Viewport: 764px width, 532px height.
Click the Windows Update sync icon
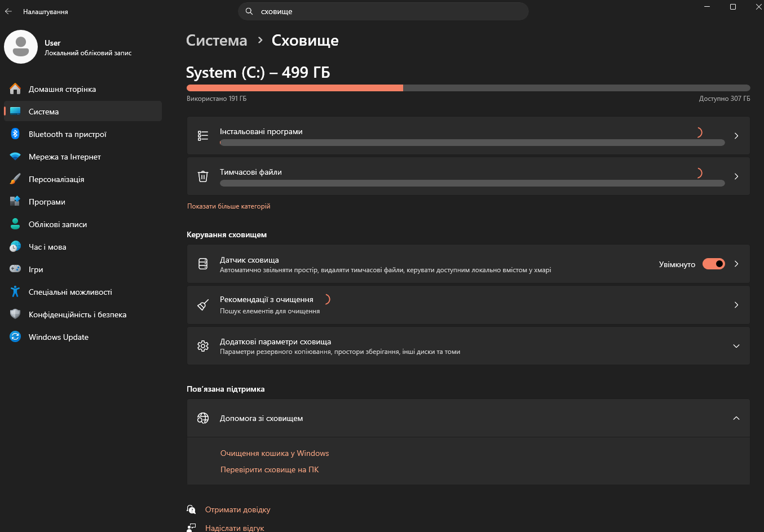click(15, 337)
